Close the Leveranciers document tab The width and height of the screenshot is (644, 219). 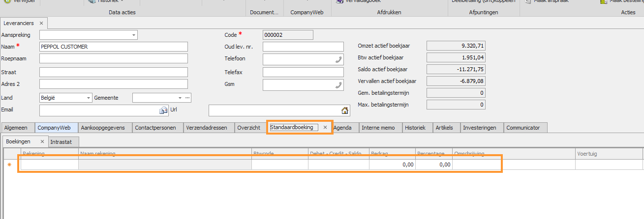(41, 23)
